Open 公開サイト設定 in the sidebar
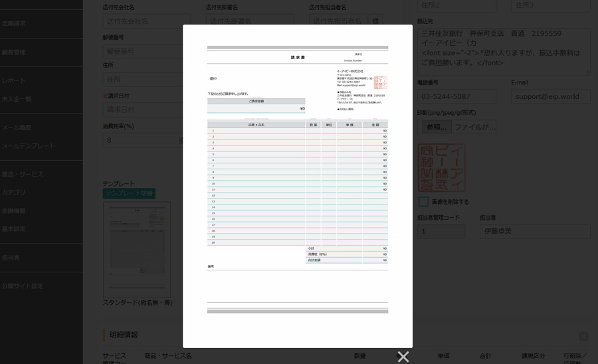The height and width of the screenshot is (364, 598). [22, 286]
